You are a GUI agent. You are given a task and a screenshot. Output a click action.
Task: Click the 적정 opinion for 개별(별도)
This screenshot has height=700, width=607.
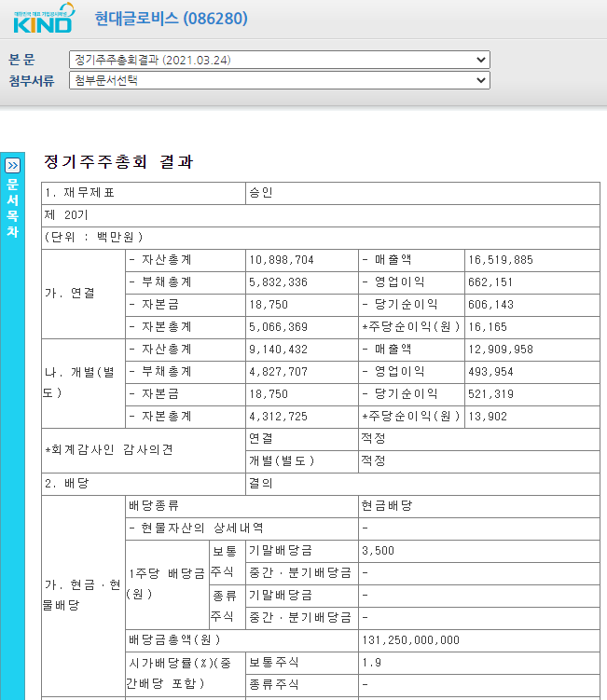click(479, 461)
